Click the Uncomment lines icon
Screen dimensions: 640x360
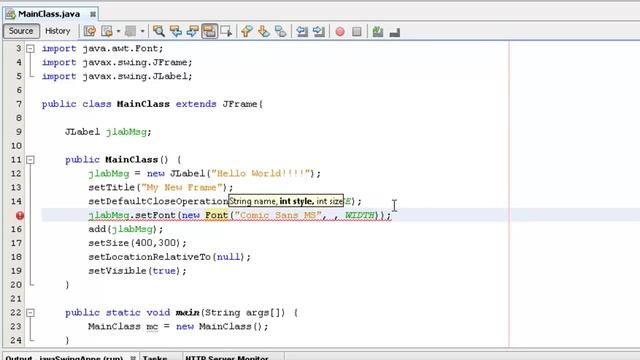coord(395,31)
